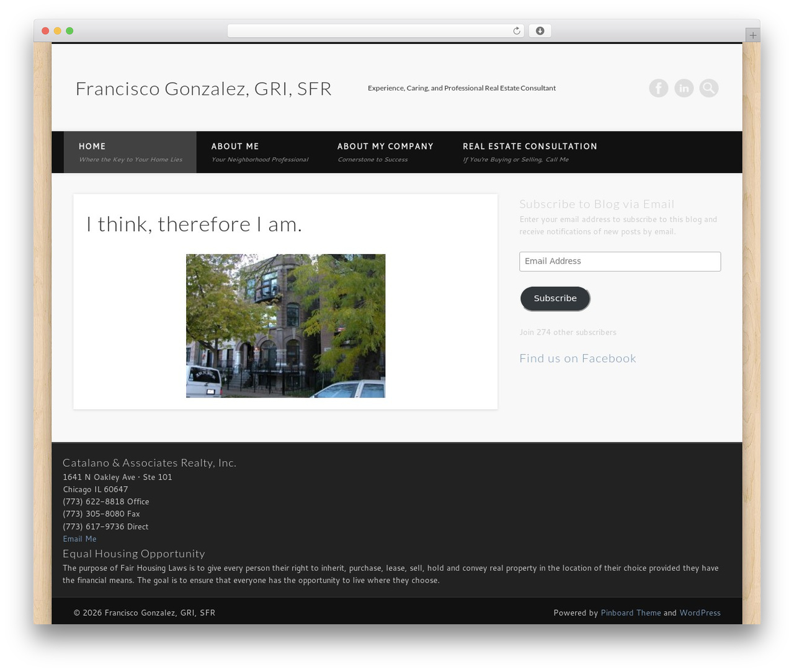This screenshot has height=672, width=794.
Task: Click the Francisco Gonzalez, GRI, SFR site title
Action: pos(203,89)
